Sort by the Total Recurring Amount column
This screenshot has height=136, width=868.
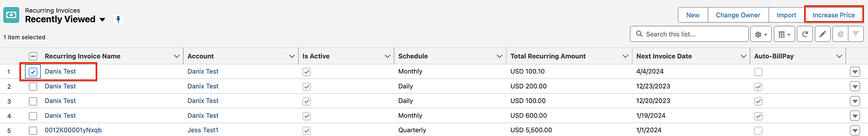[548, 56]
